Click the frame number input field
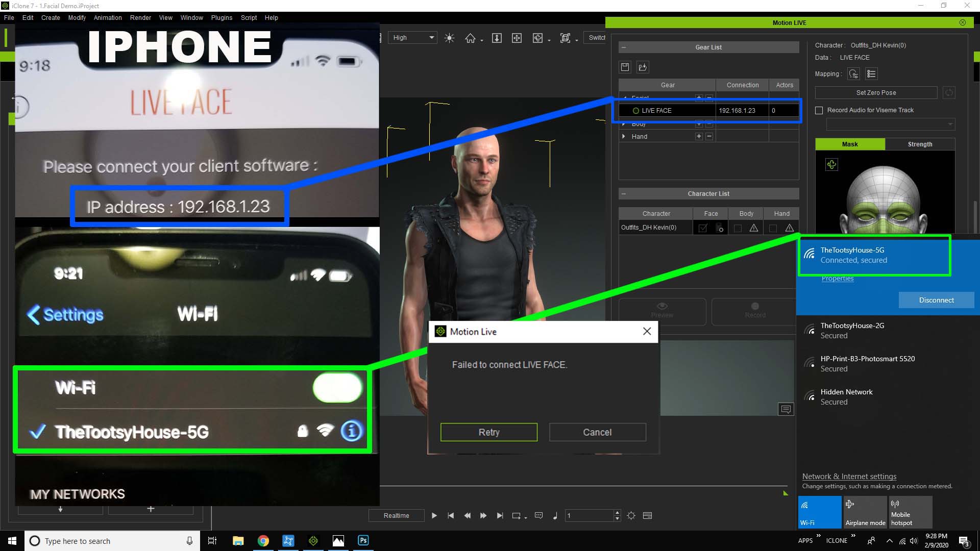This screenshot has height=551, width=980. coord(590,516)
